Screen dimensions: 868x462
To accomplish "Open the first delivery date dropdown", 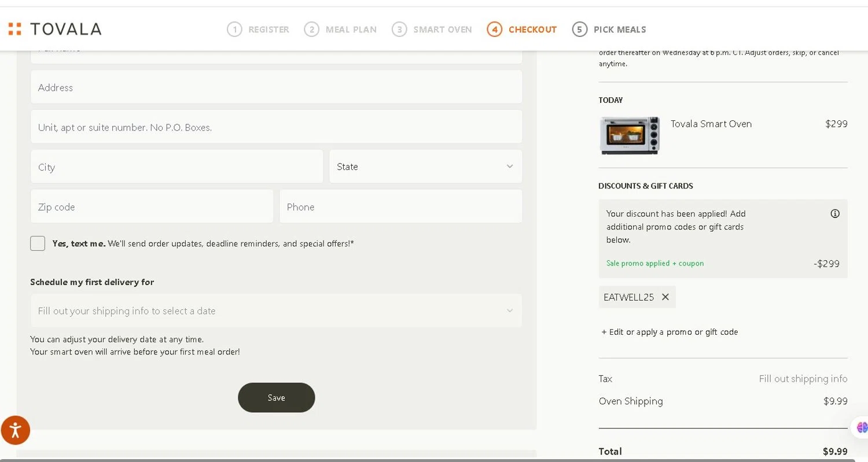I will 276,311.
